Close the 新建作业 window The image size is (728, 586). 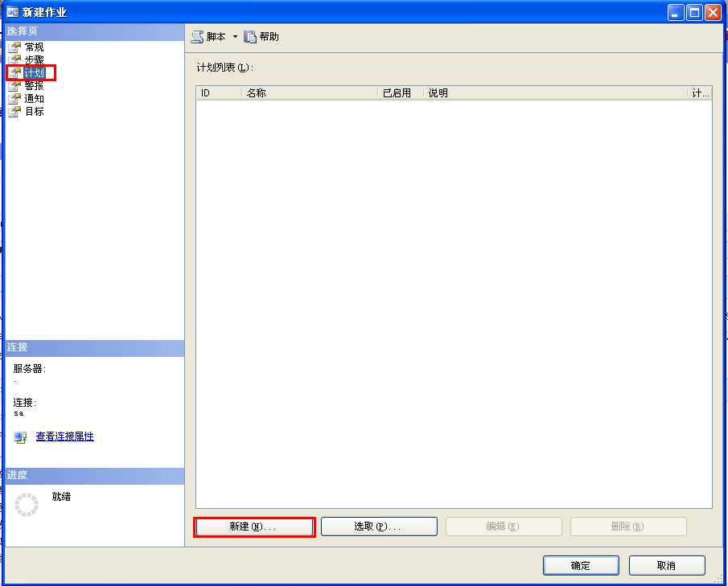pyautogui.click(x=713, y=13)
